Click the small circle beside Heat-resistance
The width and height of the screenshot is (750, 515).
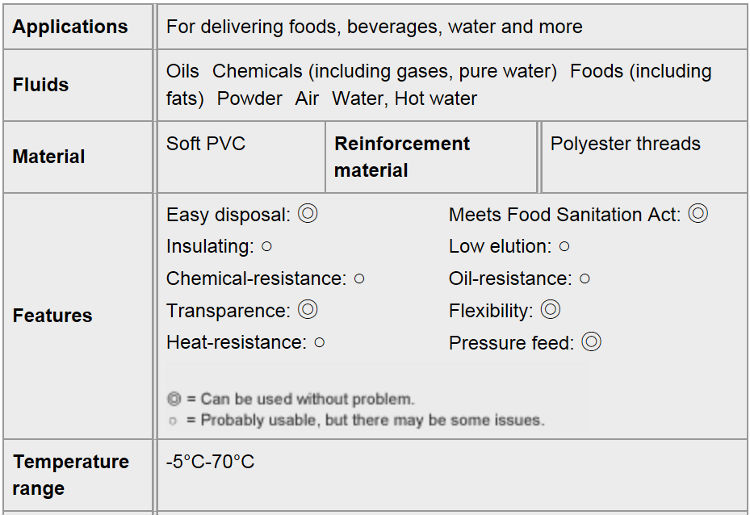[x=320, y=343]
